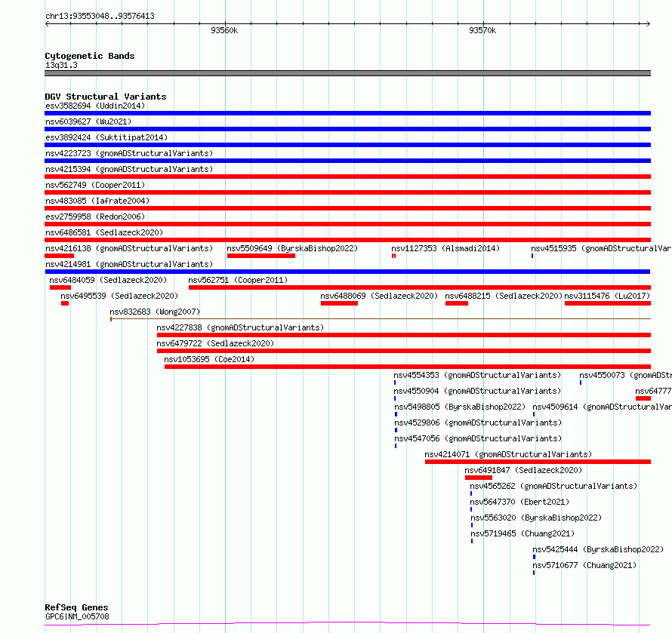The width and height of the screenshot is (672, 633).
Task: Open nsv562749 (Cooper2011) variant label
Action: coord(95,185)
